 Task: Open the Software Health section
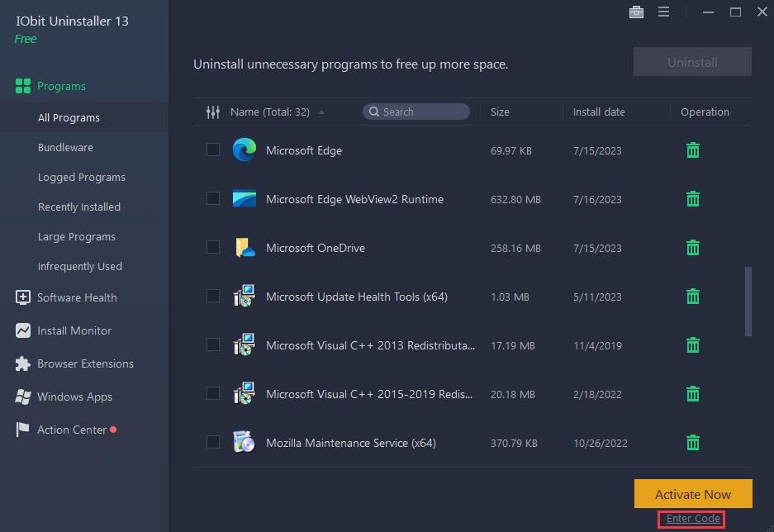(77, 297)
